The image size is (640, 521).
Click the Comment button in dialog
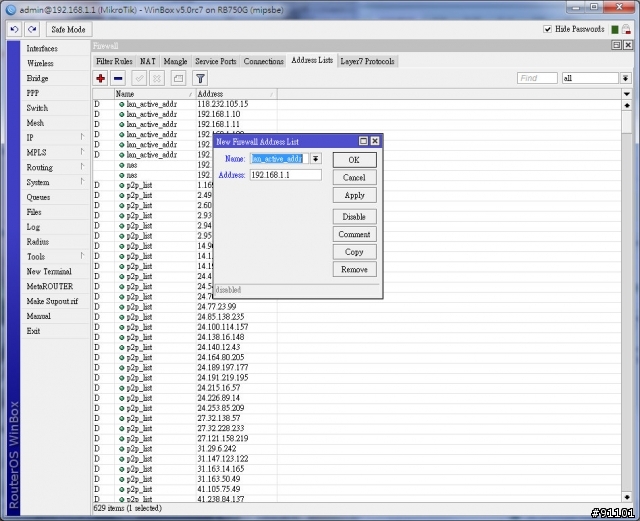[354, 234]
